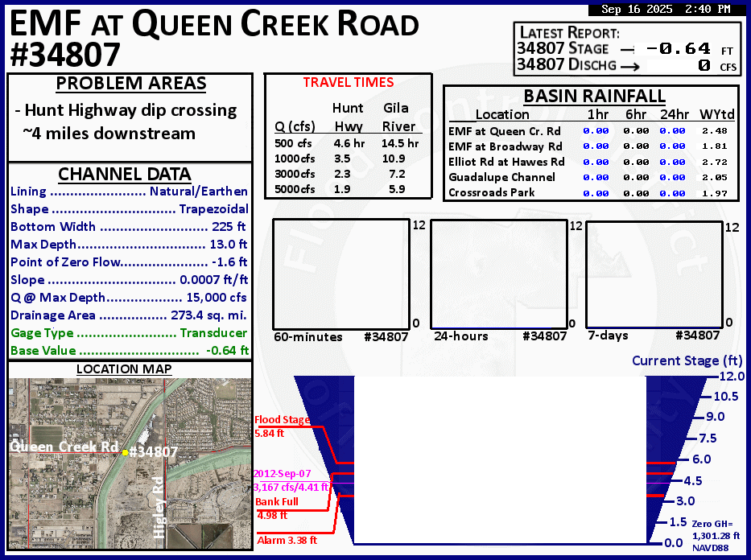Click the Current Stage (ft) axis title
This screenshot has height=560, width=751.
(687, 361)
